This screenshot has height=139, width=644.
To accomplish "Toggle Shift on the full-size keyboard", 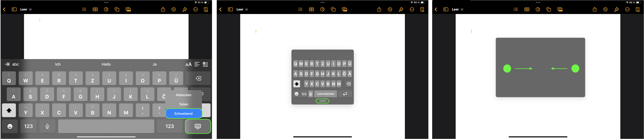I will [x=9, y=110].
